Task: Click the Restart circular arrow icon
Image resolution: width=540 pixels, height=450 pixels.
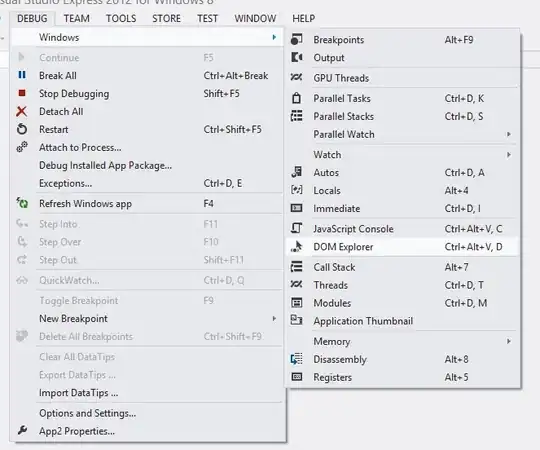Action: click(x=22, y=129)
